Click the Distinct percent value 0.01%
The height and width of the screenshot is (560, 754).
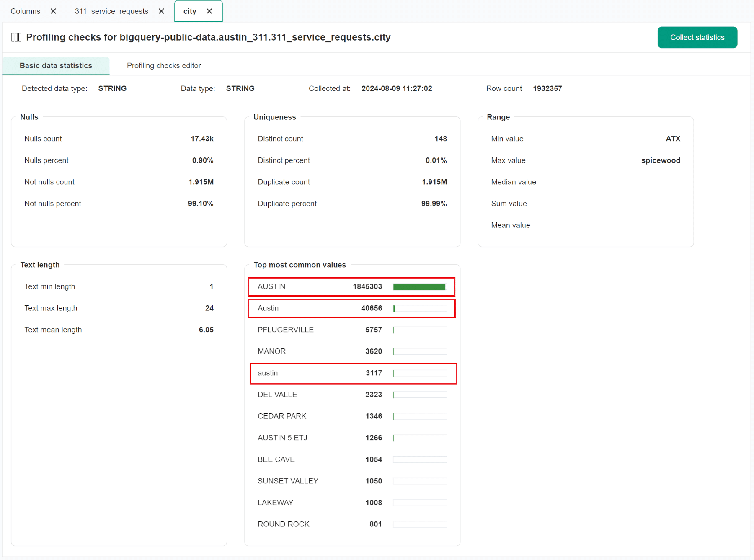(436, 160)
